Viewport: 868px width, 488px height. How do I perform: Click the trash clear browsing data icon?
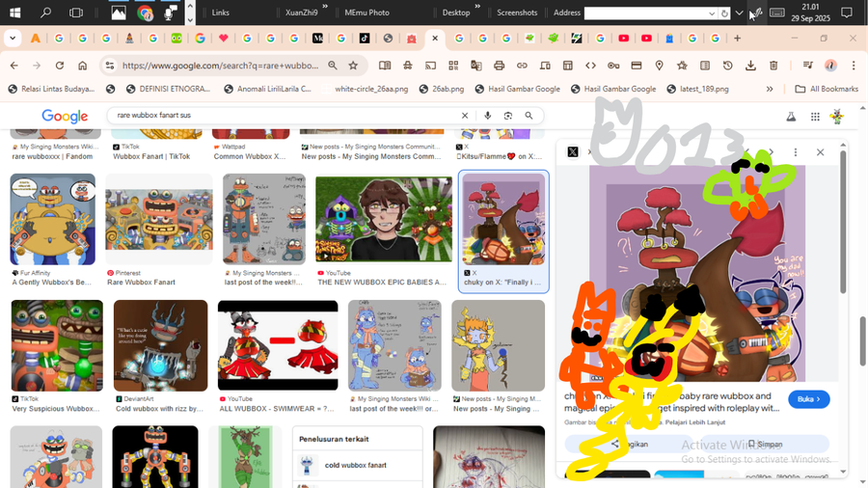(x=773, y=66)
